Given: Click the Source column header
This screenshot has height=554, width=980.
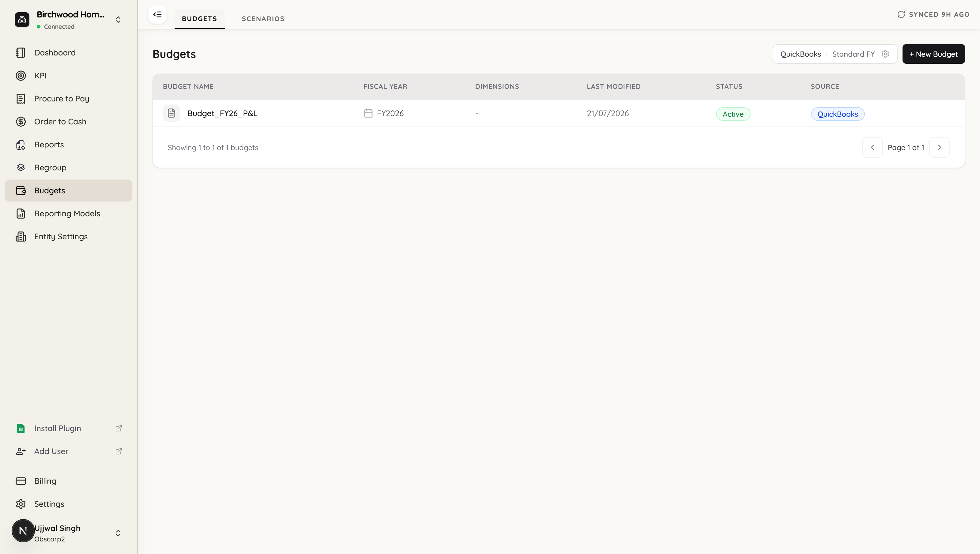Looking at the screenshot, I should [x=824, y=86].
